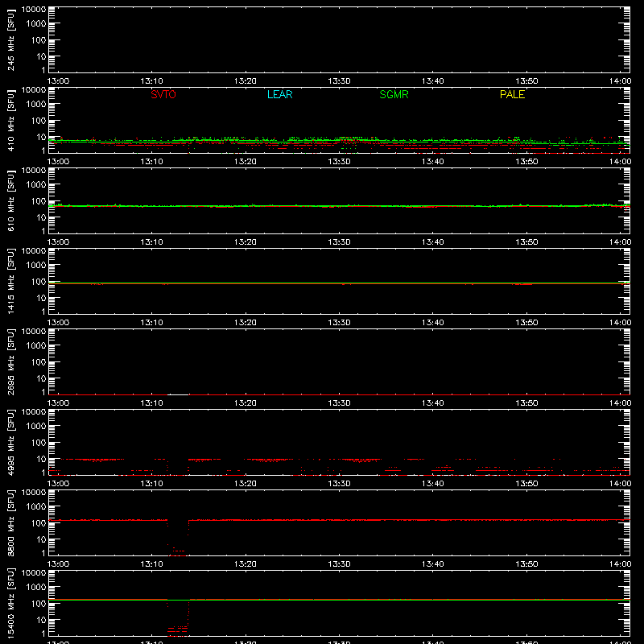Viewport: 644px width, 644px height.
Task: Click the 1000 tick of the 410 MHz panel
Action: click(35, 105)
